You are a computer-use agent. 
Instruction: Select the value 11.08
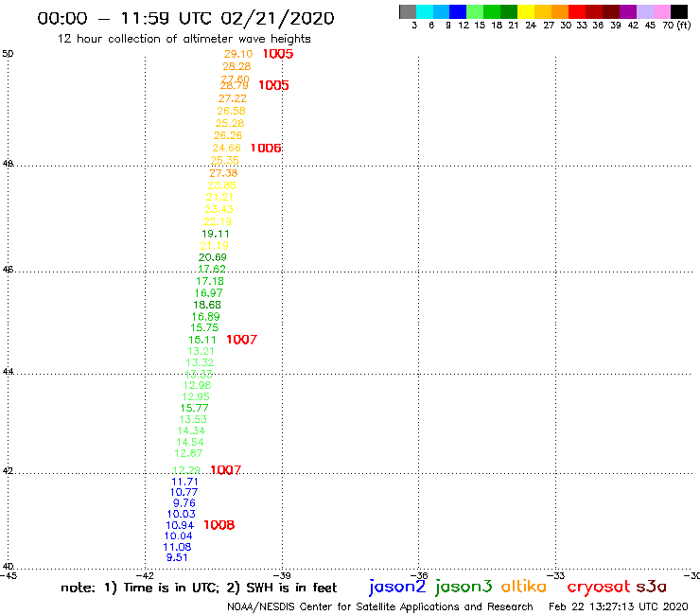(177, 547)
